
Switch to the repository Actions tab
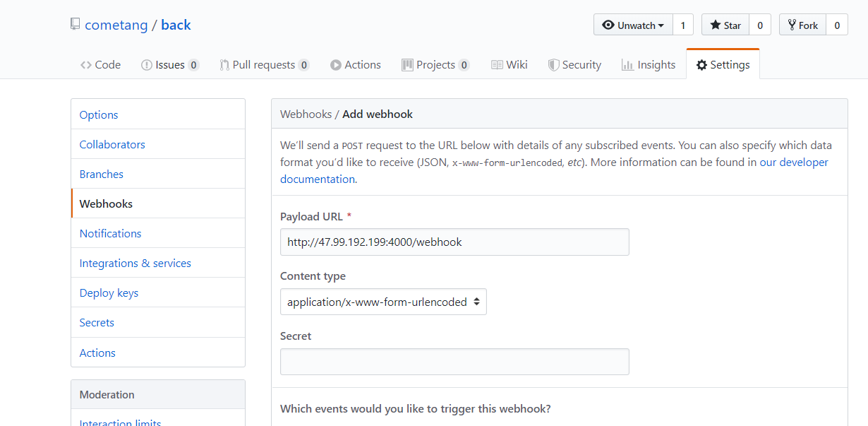coord(356,64)
